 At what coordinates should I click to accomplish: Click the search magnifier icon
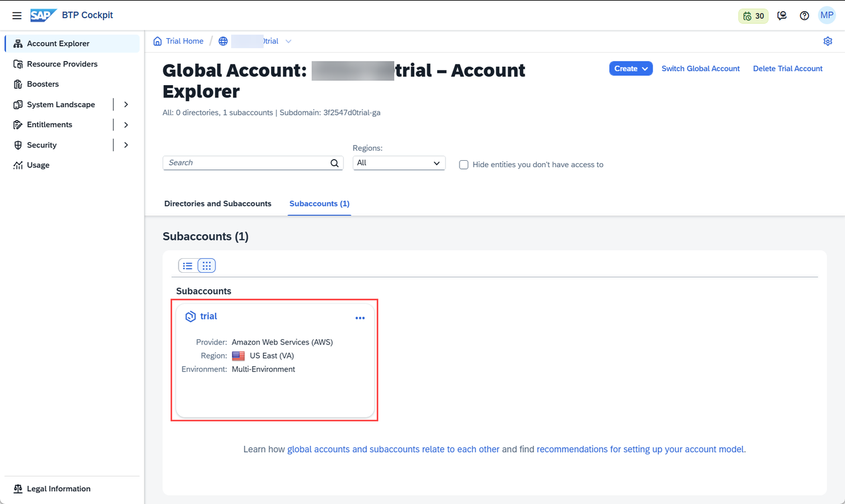click(x=334, y=163)
